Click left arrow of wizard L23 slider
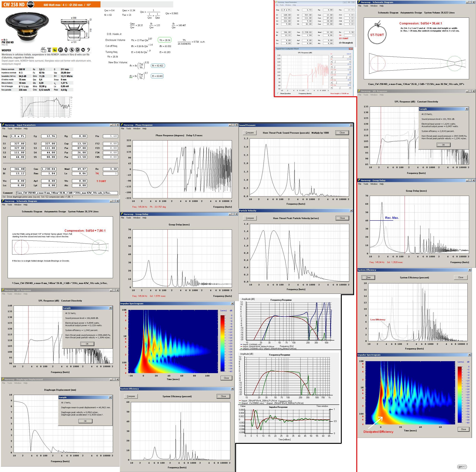The width and height of the screenshot is (476, 472). [x=332, y=77]
